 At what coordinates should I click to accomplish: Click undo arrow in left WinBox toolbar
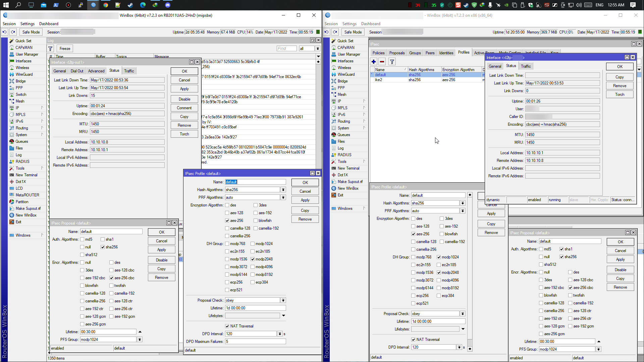(4, 32)
